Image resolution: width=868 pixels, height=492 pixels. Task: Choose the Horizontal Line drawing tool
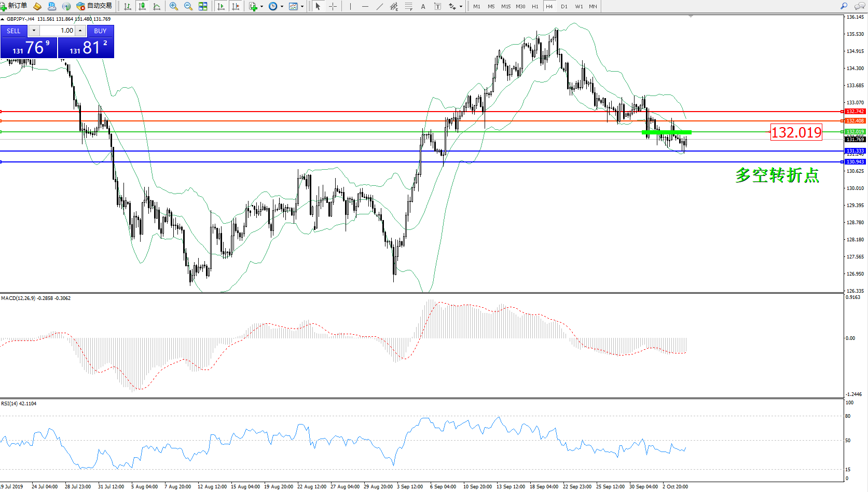pos(365,6)
